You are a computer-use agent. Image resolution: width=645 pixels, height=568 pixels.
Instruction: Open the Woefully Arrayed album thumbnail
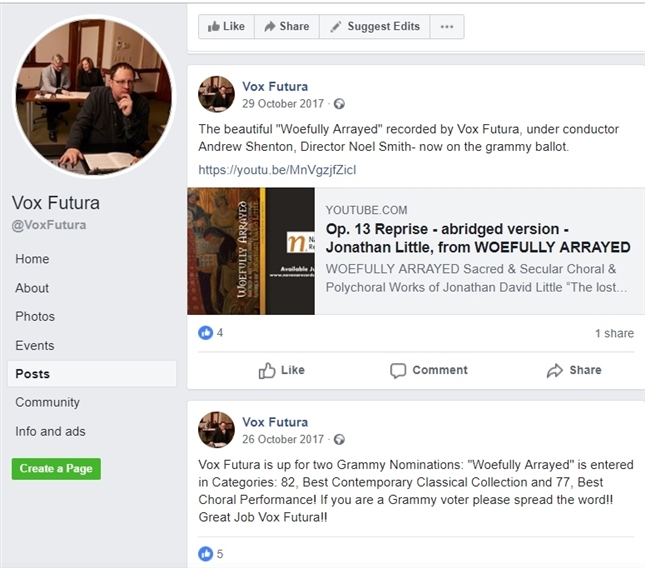(x=251, y=251)
